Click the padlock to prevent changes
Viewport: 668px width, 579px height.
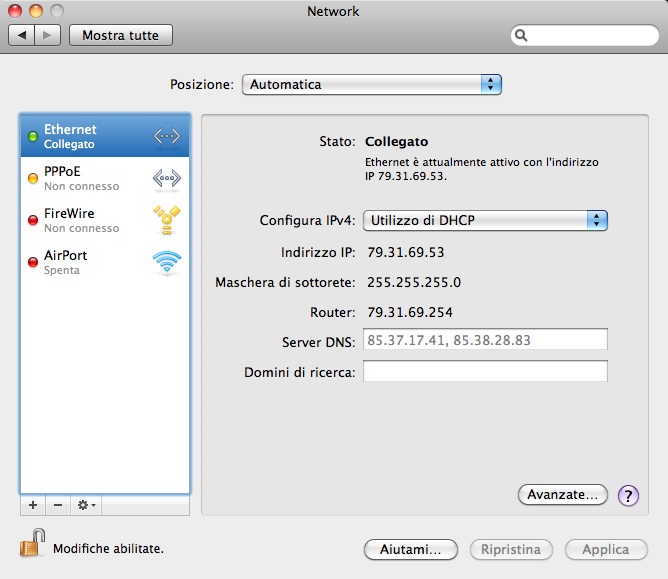coord(32,543)
